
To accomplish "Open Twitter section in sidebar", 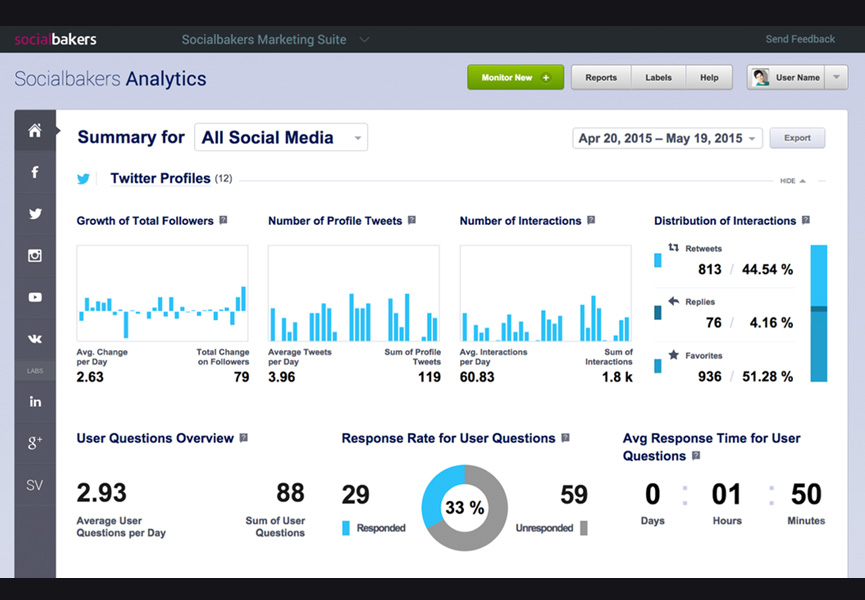I will click(35, 214).
